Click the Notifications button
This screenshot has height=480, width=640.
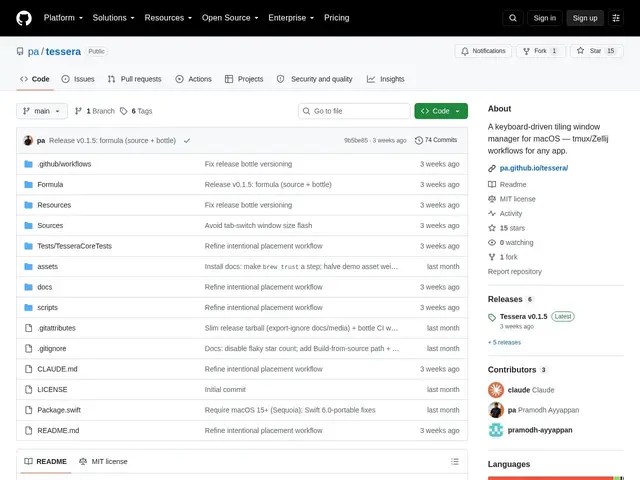tap(483, 51)
